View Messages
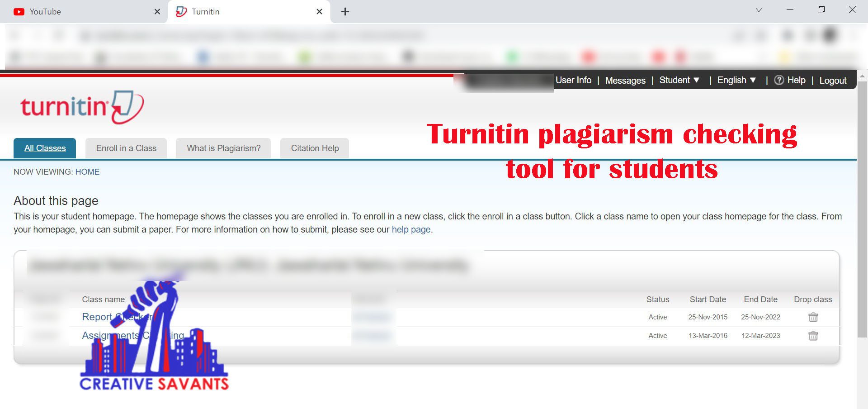 pos(625,81)
